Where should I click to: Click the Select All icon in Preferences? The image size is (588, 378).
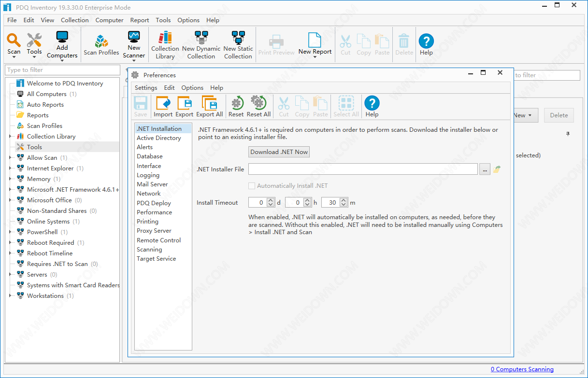[346, 103]
